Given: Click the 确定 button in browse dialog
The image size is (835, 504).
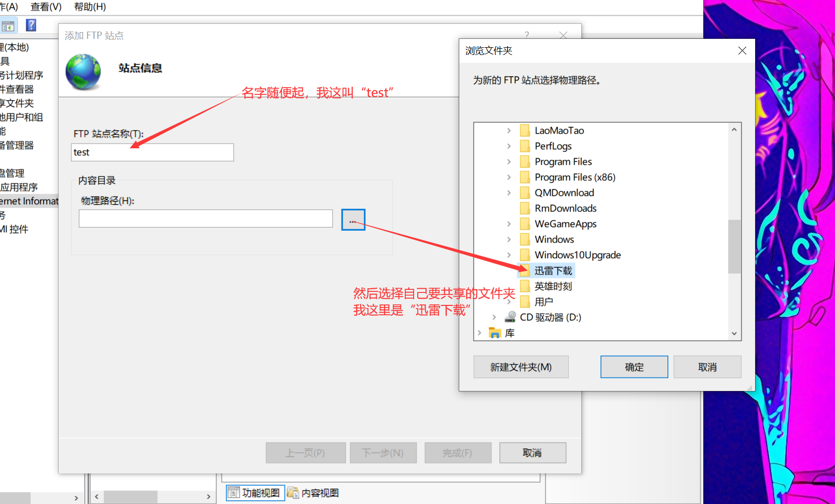Looking at the screenshot, I should [x=634, y=367].
